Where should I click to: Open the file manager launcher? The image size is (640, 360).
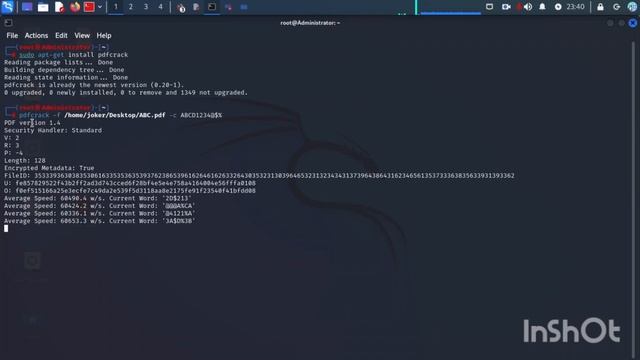point(43,7)
